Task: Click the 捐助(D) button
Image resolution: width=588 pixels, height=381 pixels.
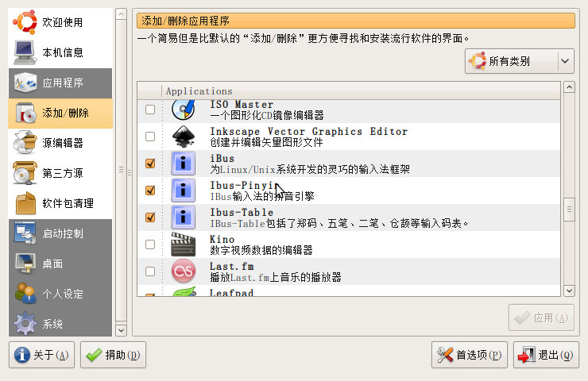Action: click(113, 355)
